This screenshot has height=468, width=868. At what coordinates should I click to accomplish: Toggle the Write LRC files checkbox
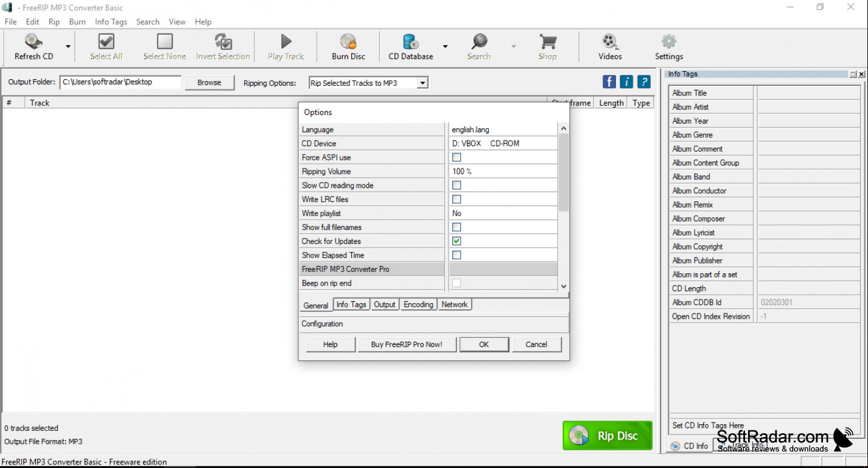click(457, 199)
